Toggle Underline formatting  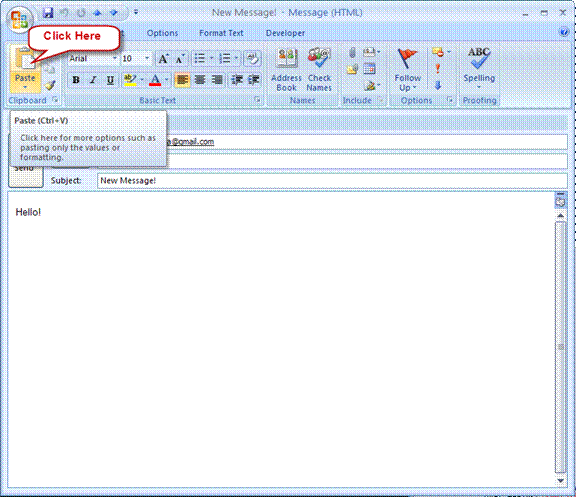pyautogui.click(x=110, y=80)
